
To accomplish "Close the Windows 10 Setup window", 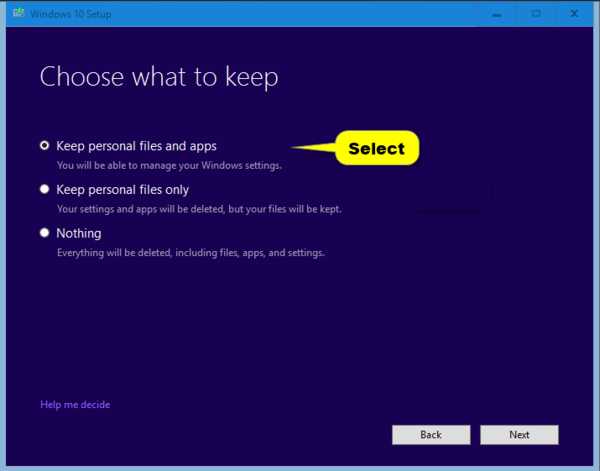I will tap(575, 14).
